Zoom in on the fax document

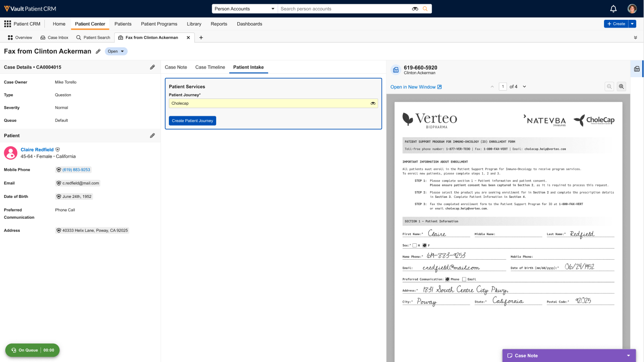point(621,86)
